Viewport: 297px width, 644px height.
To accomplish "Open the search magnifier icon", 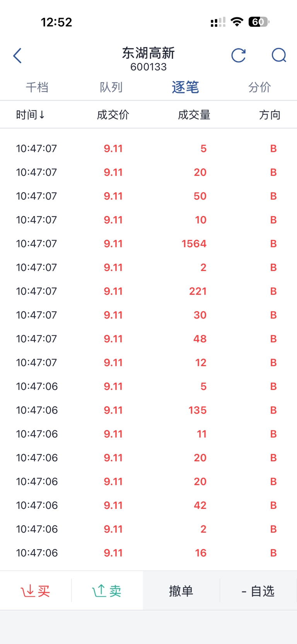I will tap(278, 55).
